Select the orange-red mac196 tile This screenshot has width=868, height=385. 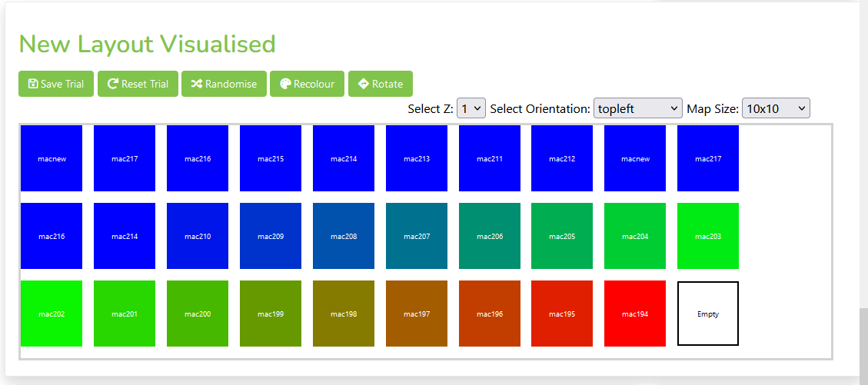(x=489, y=314)
